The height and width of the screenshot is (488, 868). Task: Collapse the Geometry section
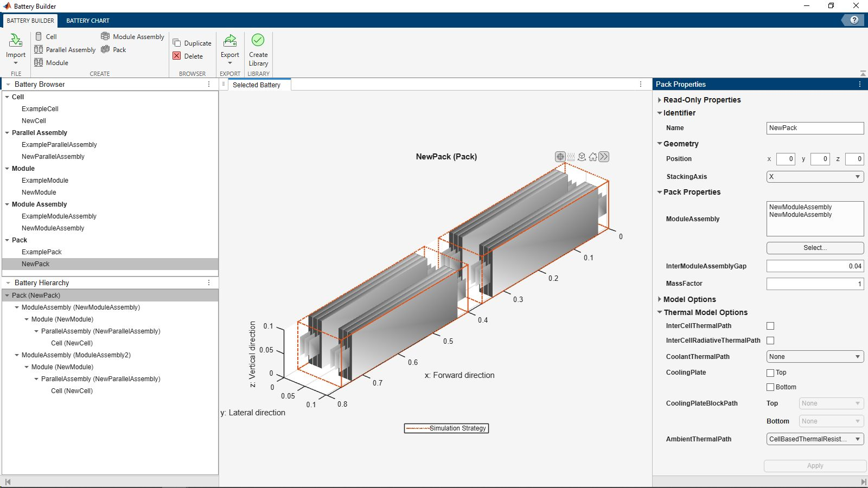pyautogui.click(x=660, y=144)
